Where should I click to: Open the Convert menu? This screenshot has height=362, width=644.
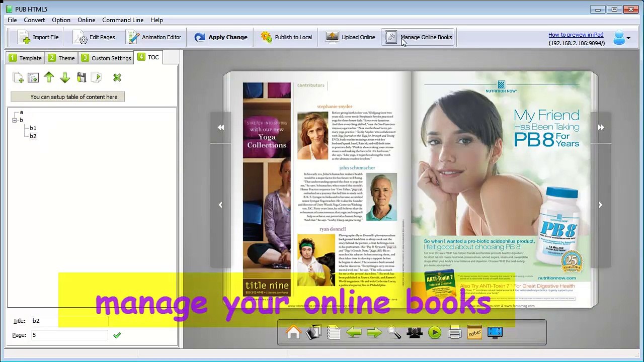(x=34, y=20)
